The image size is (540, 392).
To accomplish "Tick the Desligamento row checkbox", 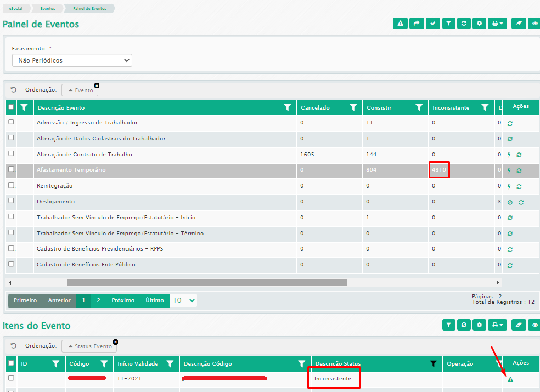I will pyautogui.click(x=11, y=201).
